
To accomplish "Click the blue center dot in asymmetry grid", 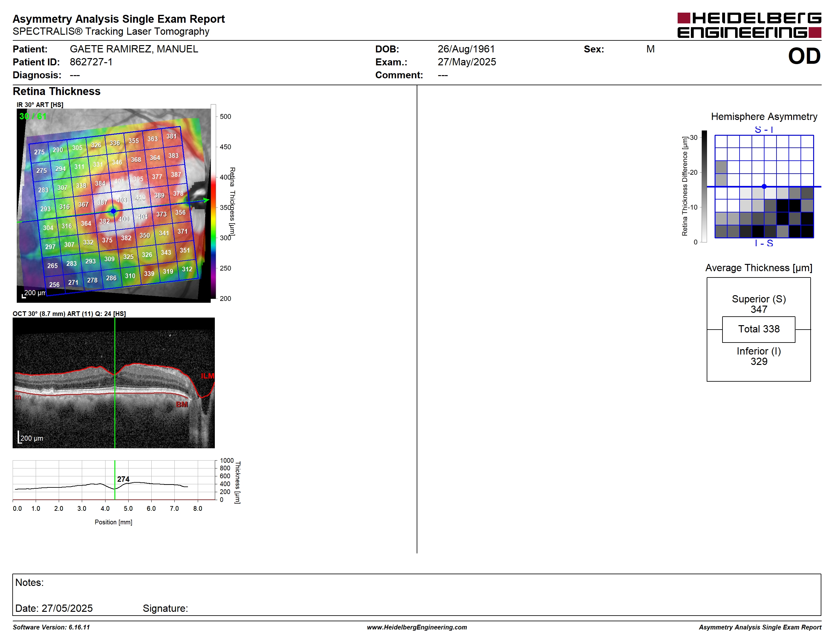I will pyautogui.click(x=764, y=187).
